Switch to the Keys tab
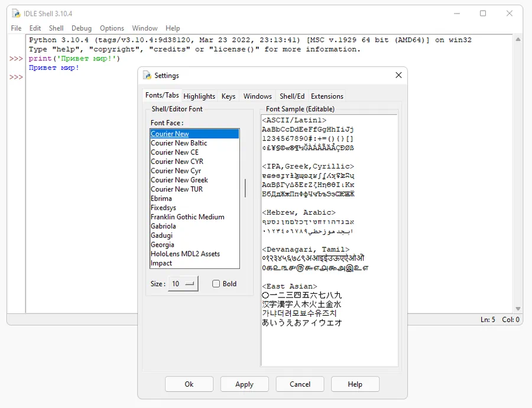 [228, 96]
